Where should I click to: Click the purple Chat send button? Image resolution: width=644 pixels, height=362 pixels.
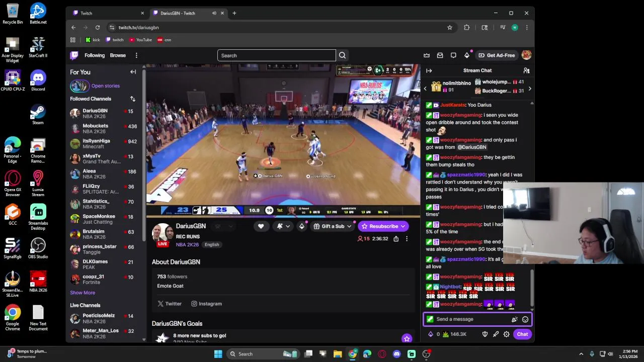[522, 334]
